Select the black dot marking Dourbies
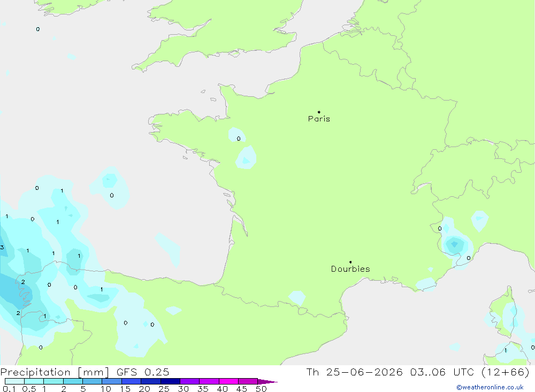The image size is (535, 392). coord(350,262)
